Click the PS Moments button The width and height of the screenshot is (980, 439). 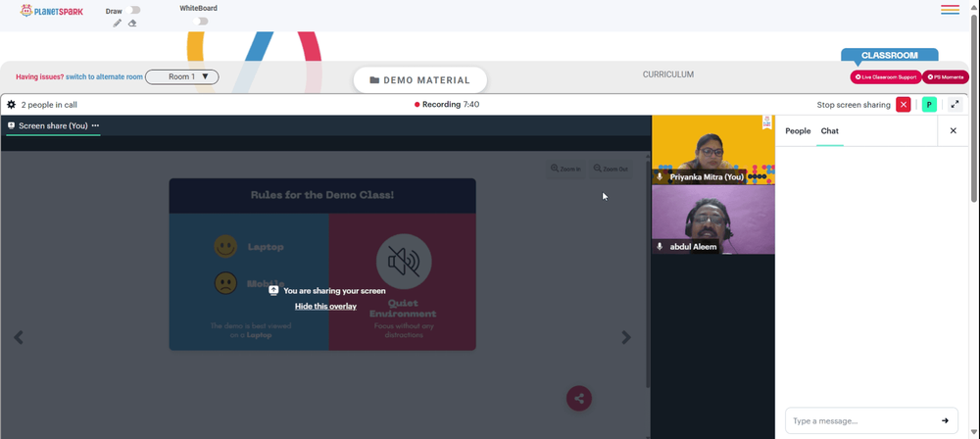coord(946,76)
